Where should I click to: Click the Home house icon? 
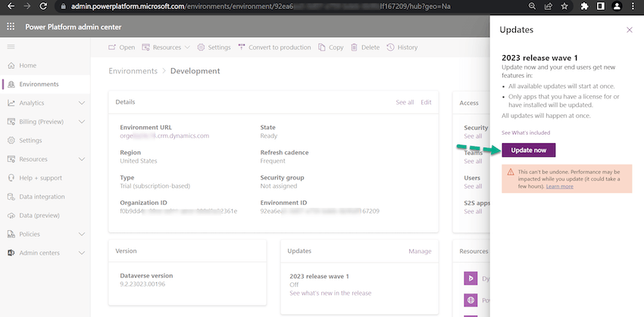11,66
